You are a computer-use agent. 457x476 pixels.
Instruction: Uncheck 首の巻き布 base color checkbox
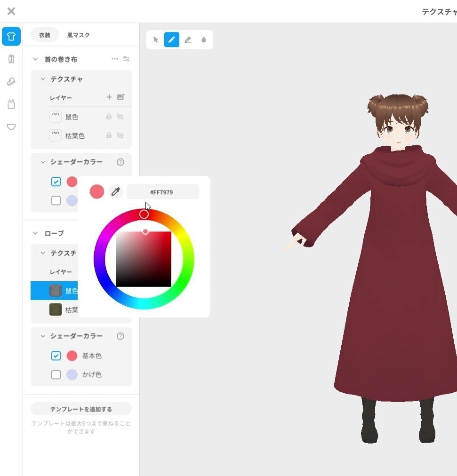pos(56,182)
